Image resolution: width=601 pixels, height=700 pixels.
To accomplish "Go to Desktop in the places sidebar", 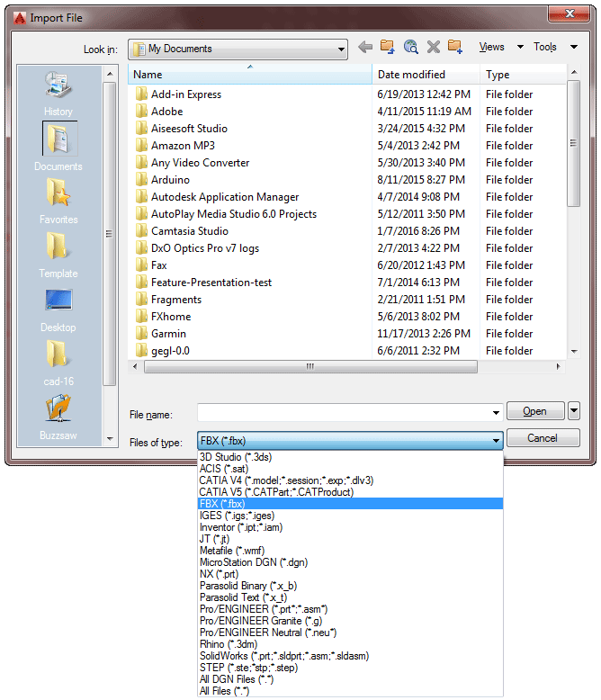I will click(58, 310).
